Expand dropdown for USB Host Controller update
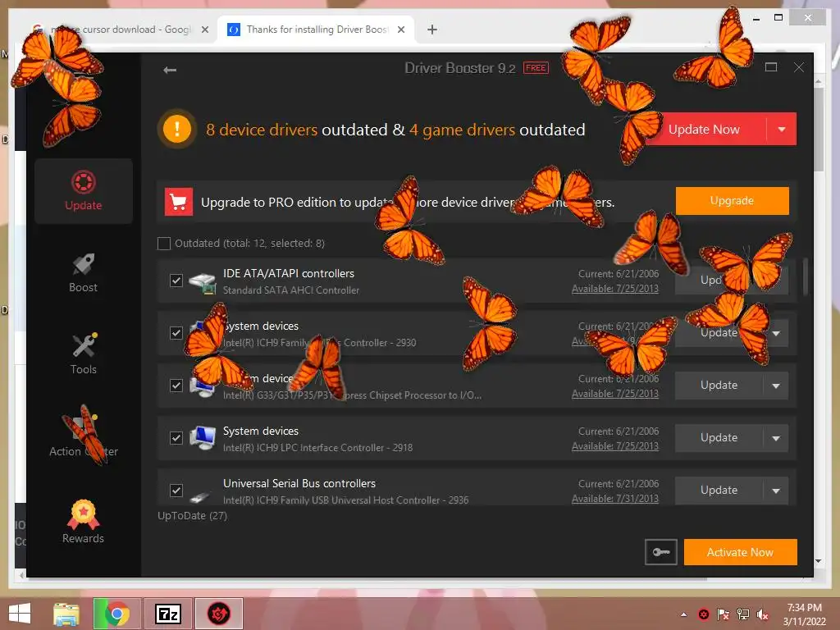The image size is (840, 630). pos(776,491)
